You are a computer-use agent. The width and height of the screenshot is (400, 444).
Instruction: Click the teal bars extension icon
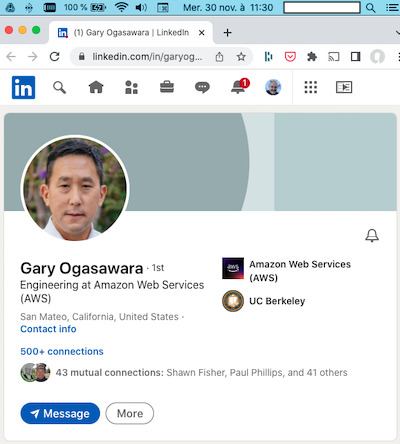pos(268,57)
